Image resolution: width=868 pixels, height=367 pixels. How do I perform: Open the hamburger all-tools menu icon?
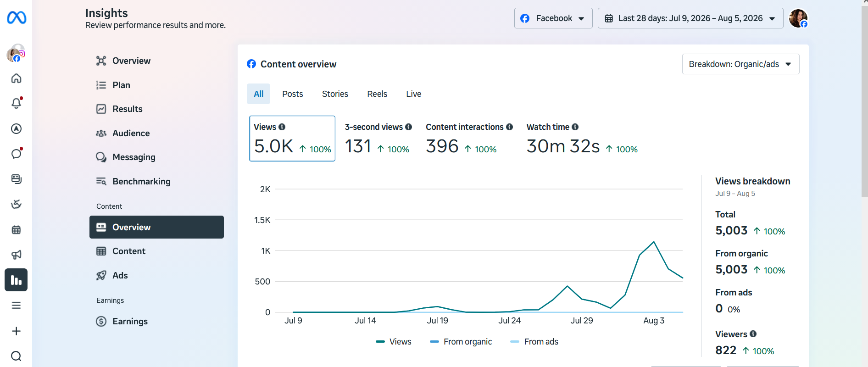click(16, 306)
